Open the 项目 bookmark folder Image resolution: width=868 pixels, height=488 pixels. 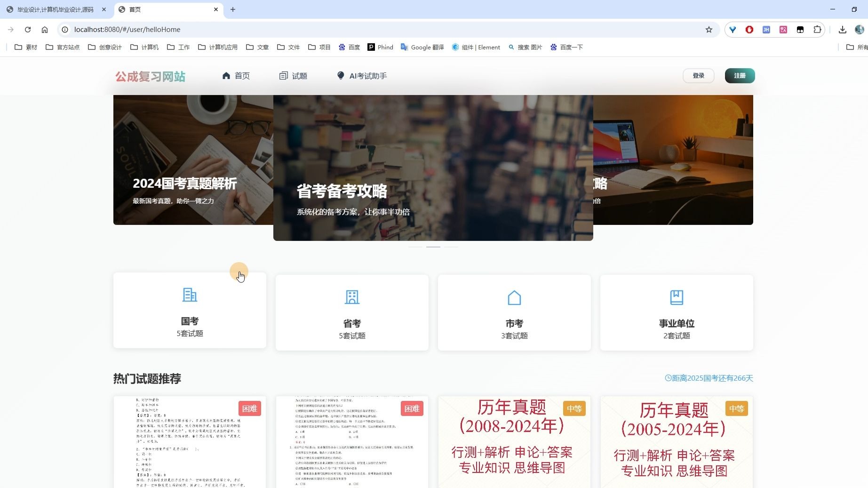tap(319, 47)
